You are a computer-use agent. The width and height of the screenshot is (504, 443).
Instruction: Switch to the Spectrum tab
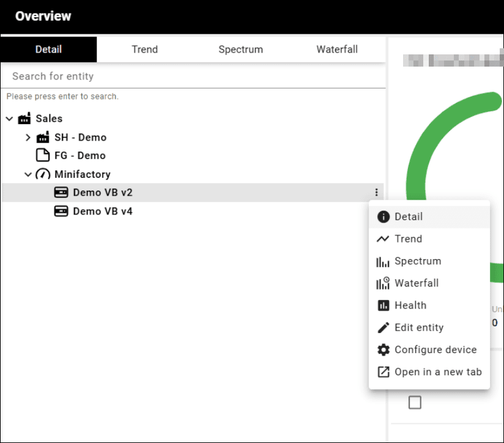pyautogui.click(x=240, y=49)
